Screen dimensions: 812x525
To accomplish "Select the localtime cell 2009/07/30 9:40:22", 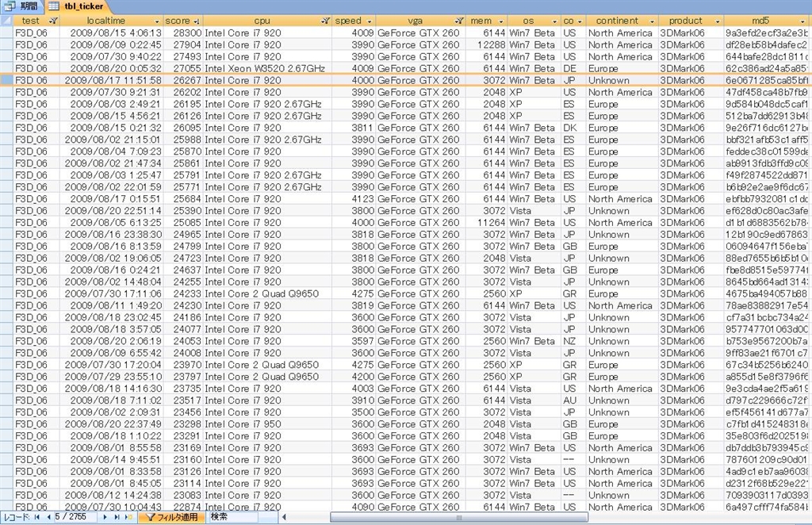I will pyautogui.click(x=111, y=56).
